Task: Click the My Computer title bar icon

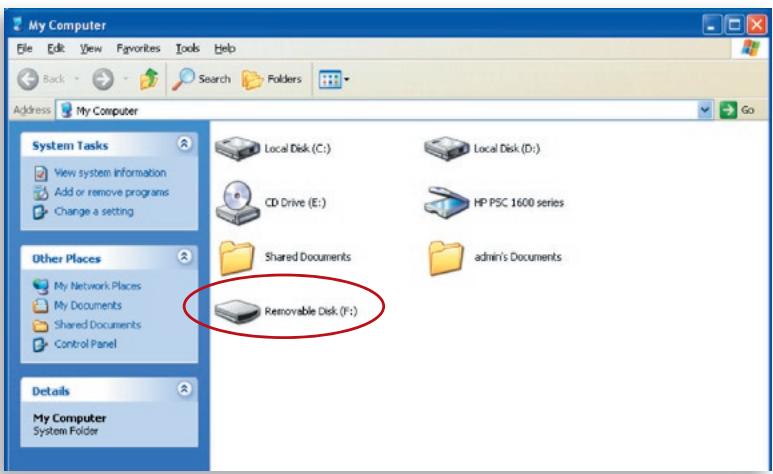Action: point(18,25)
